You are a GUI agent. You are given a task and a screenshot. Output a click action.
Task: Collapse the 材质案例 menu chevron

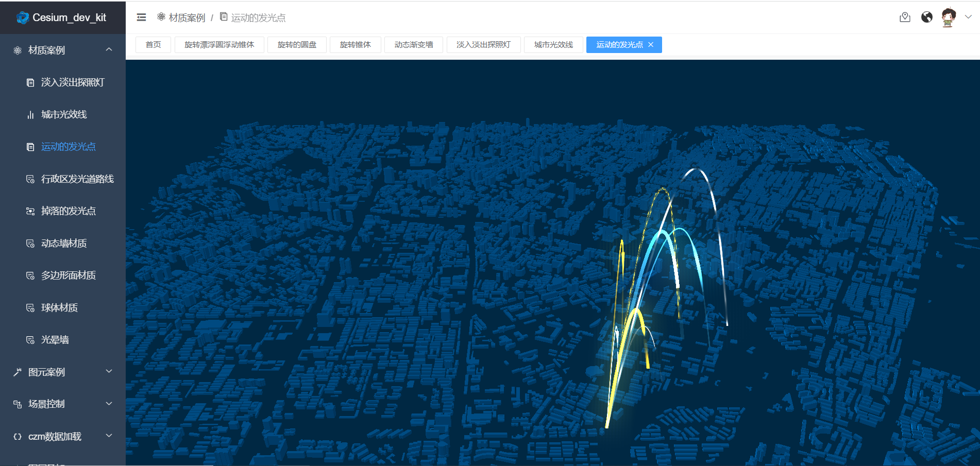109,49
